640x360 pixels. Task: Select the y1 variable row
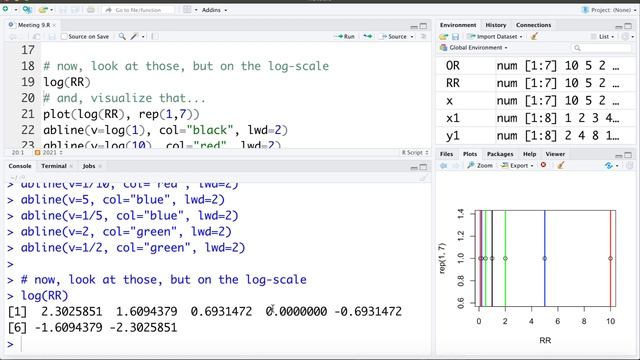click(x=536, y=136)
